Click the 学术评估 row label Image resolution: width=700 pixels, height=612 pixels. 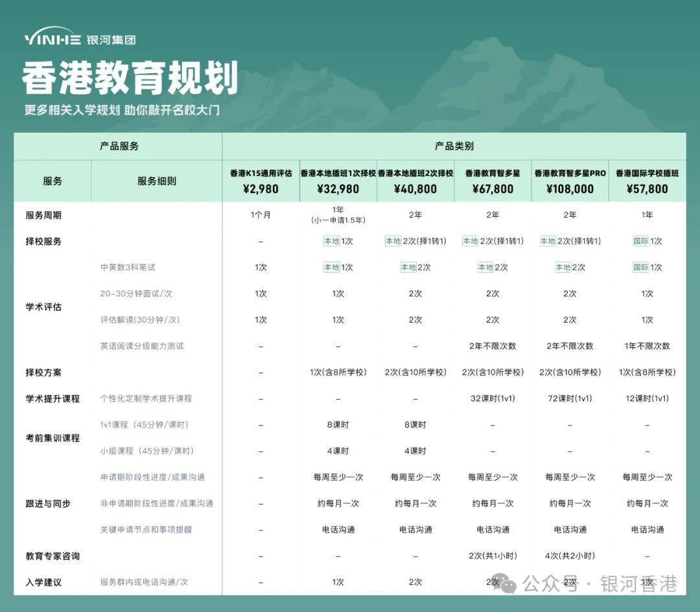click(x=43, y=307)
